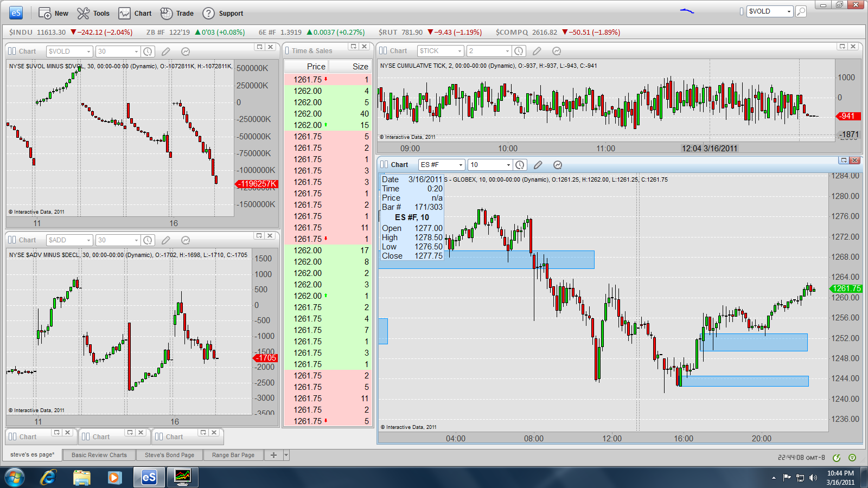This screenshot has width=868, height=488.
Task: Open the Chart menu in top toolbar
Action: point(135,14)
